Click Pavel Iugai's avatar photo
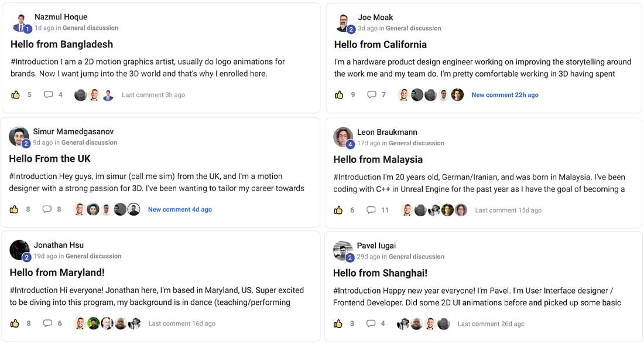 [x=342, y=251]
